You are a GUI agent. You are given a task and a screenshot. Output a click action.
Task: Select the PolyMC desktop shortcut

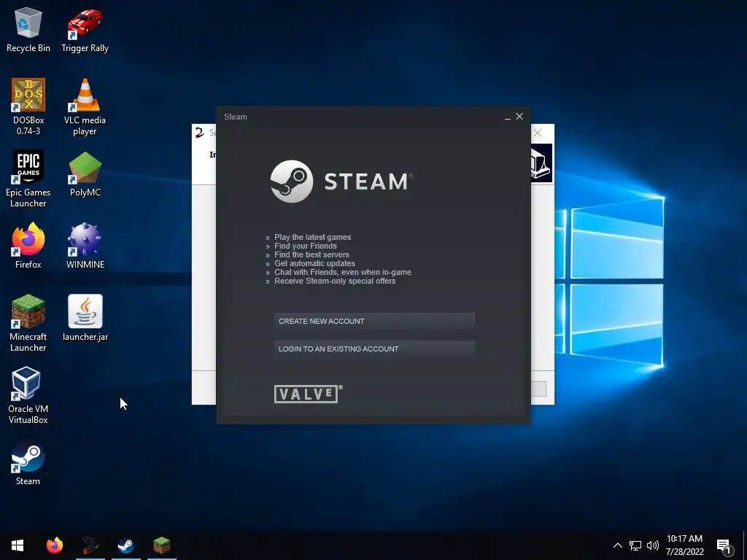tap(85, 174)
